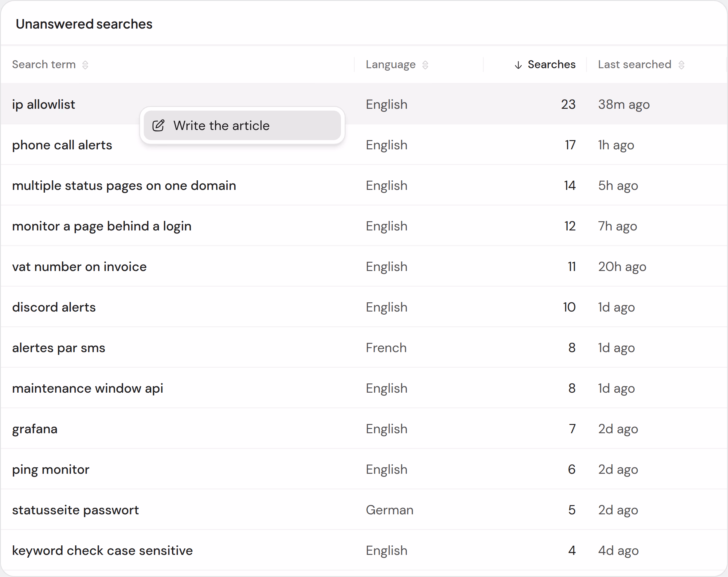The width and height of the screenshot is (728, 577).
Task: Click the 'grafana' search term
Action: (x=35, y=429)
